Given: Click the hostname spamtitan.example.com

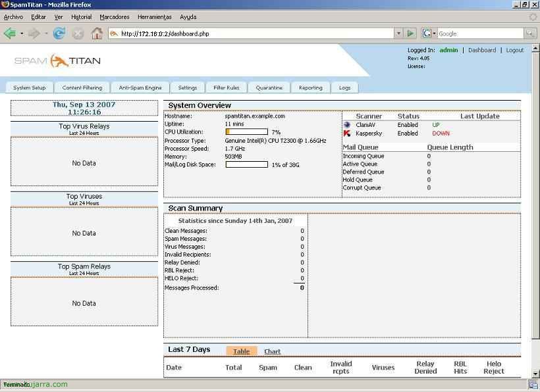Looking at the screenshot, I should 255,116.
